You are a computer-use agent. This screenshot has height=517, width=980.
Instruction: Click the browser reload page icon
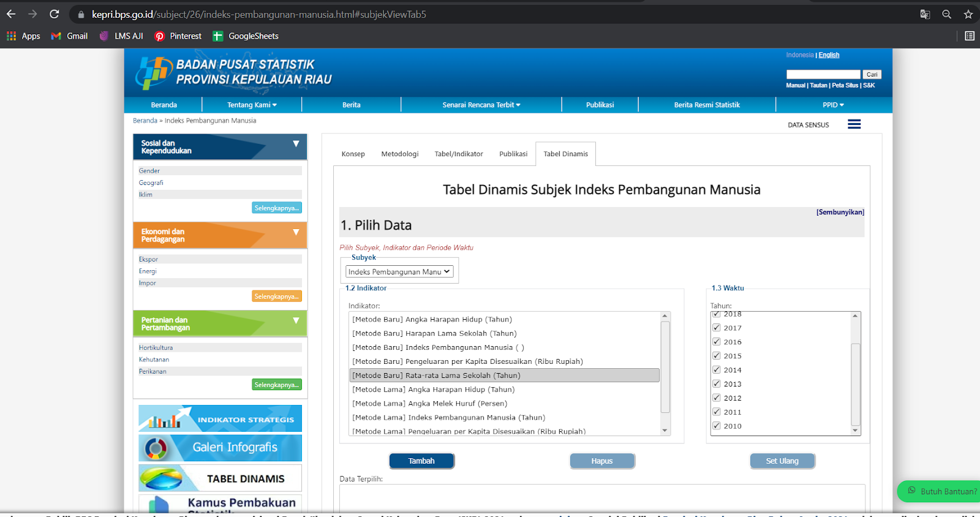tap(54, 14)
